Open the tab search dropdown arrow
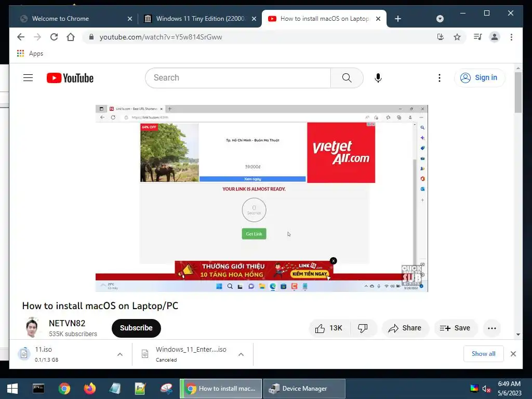The width and height of the screenshot is (532, 399). pos(440,19)
